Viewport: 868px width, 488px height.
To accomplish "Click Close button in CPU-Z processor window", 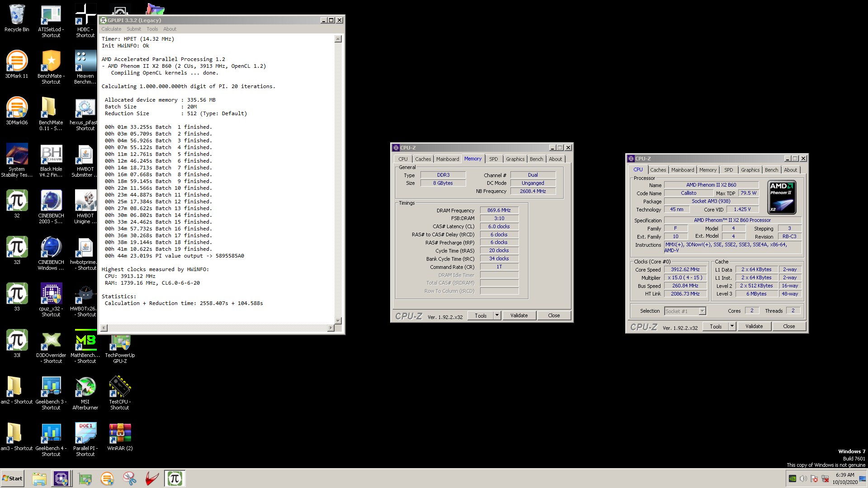I will [789, 326].
